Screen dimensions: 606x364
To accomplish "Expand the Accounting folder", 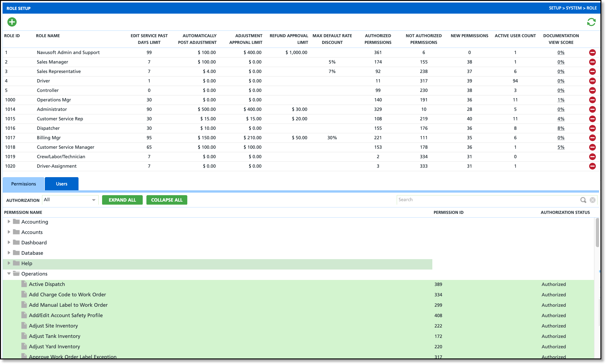I will (9, 221).
